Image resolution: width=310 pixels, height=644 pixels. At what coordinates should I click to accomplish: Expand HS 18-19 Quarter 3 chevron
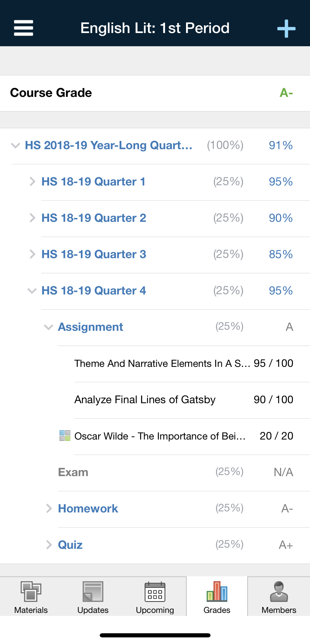click(32, 254)
